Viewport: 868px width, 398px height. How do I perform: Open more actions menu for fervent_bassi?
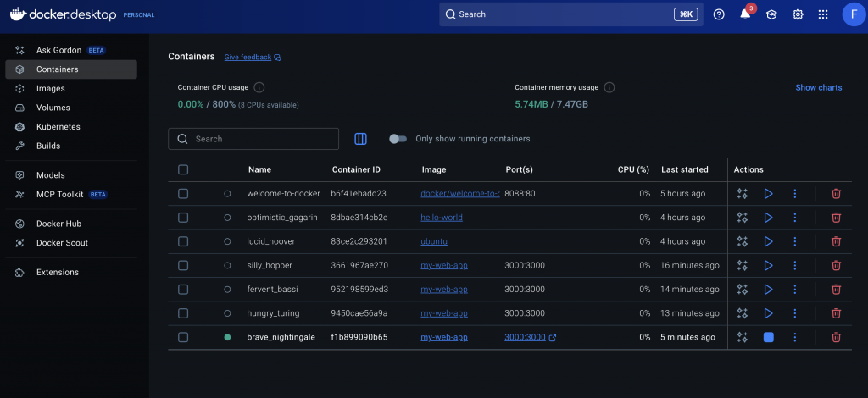click(794, 289)
